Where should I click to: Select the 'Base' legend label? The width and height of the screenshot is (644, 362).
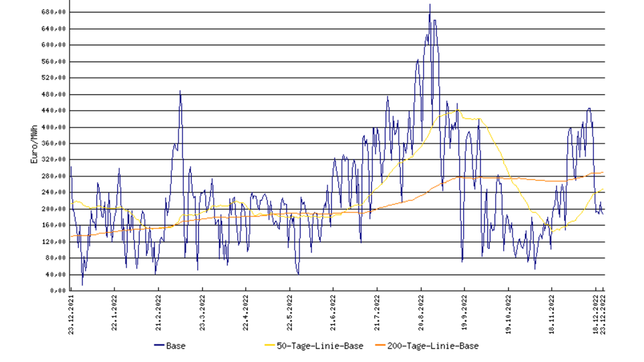(x=176, y=346)
